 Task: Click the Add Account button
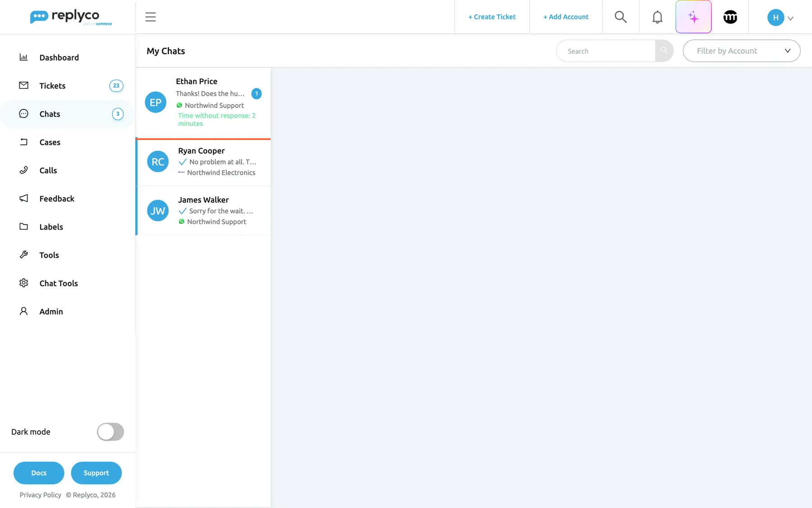coord(566,17)
